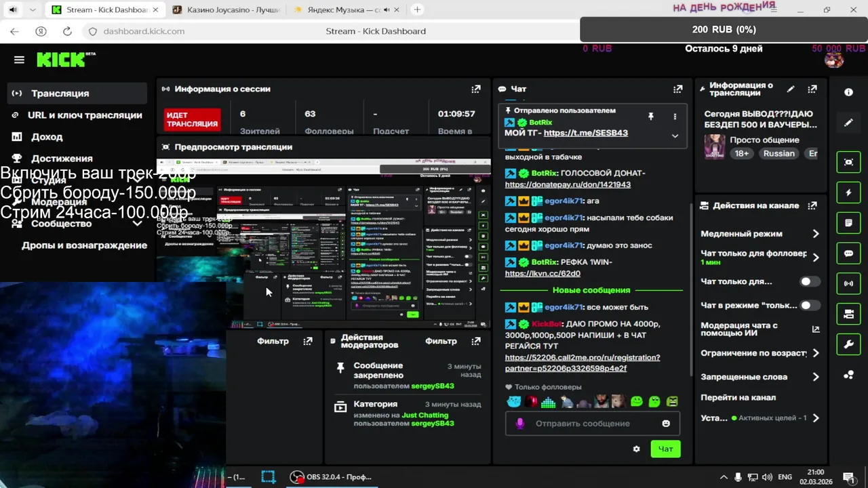Expand Чат только для фолловеров settings

(816, 258)
